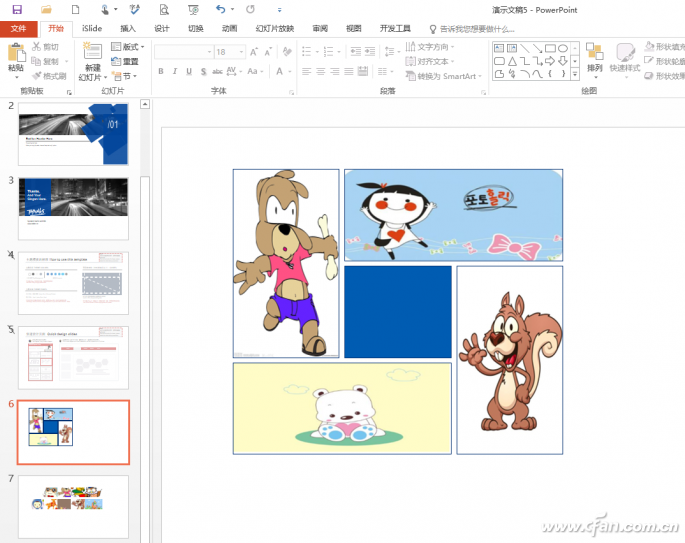Image resolution: width=685 pixels, height=543 pixels.
Task: Decrease the font size
Action: click(x=268, y=52)
